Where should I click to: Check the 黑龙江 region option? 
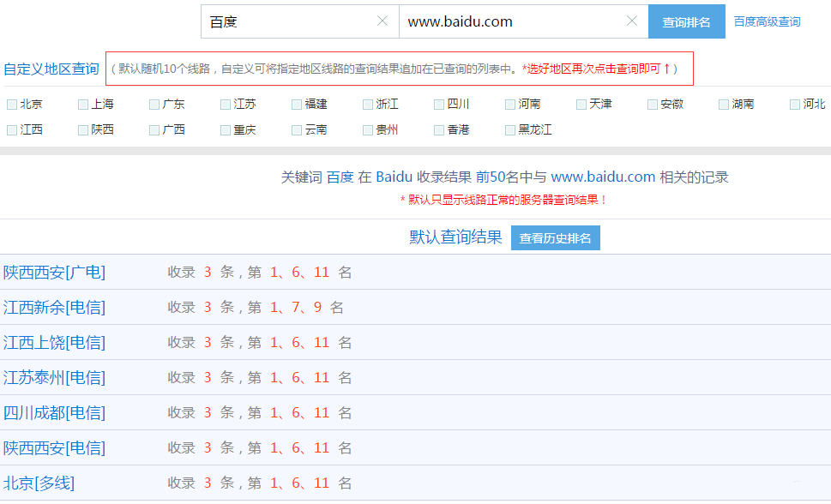coord(510,129)
